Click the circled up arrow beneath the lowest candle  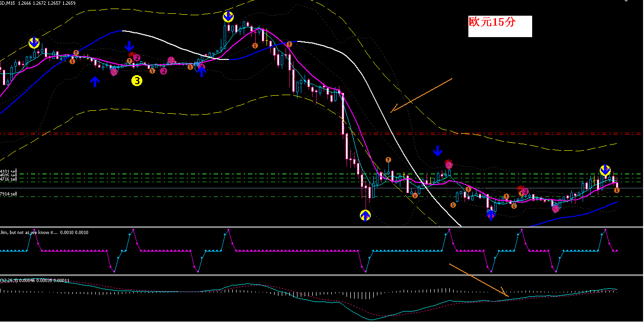click(x=365, y=216)
